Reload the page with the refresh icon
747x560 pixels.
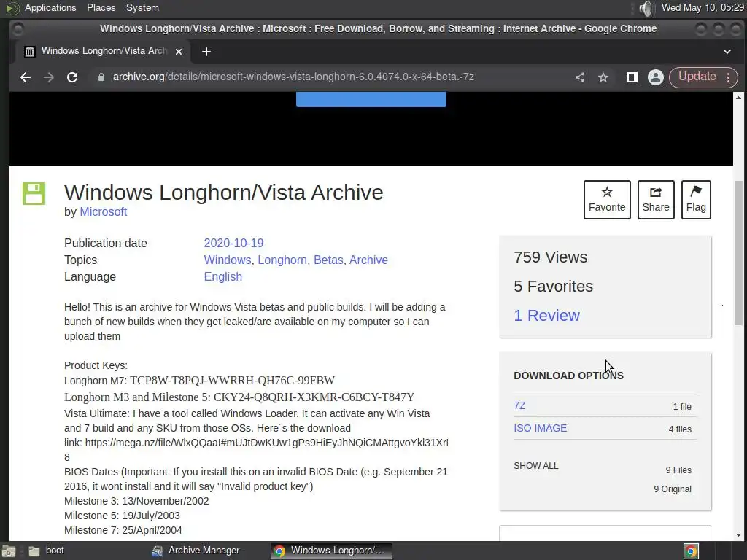(72, 77)
